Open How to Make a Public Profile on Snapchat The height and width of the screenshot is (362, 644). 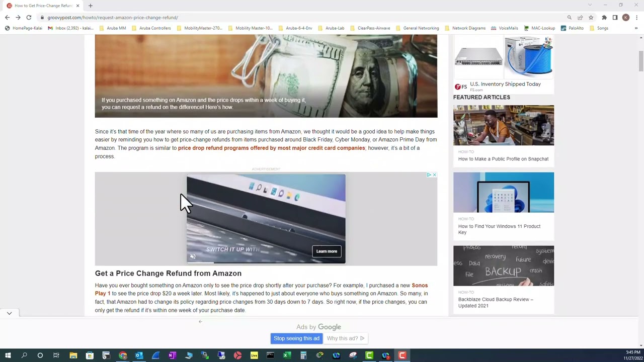[503, 159]
